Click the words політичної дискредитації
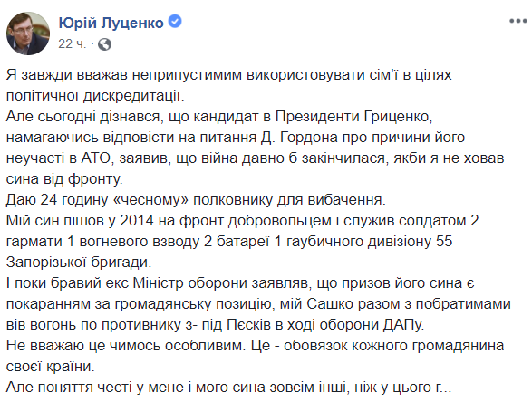 coord(95,96)
